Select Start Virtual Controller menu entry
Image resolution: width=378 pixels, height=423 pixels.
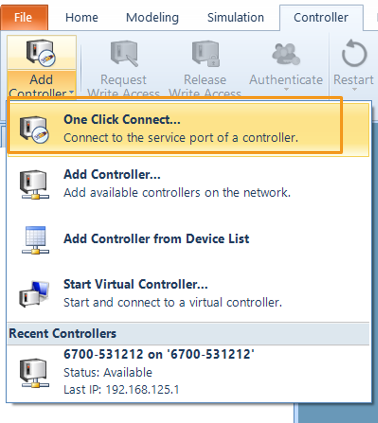pyautogui.click(x=188, y=293)
